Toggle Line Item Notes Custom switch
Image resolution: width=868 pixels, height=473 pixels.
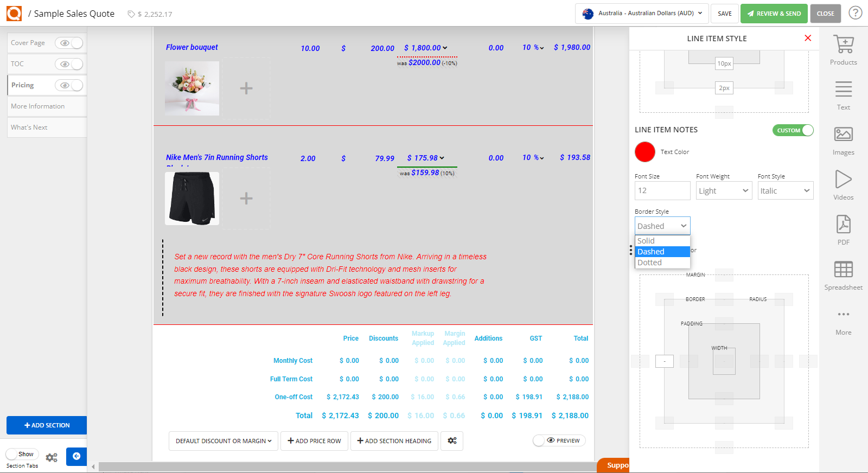(793, 130)
